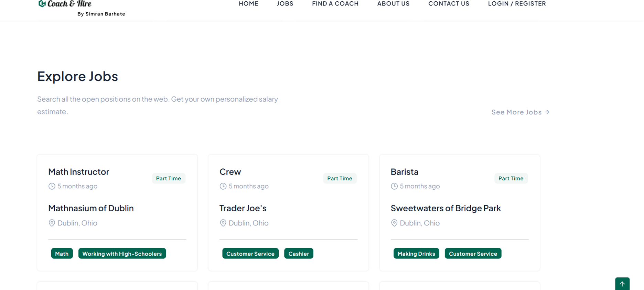The height and width of the screenshot is (290, 644).
Task: Follow the See More Jobs link
Action: point(520,112)
